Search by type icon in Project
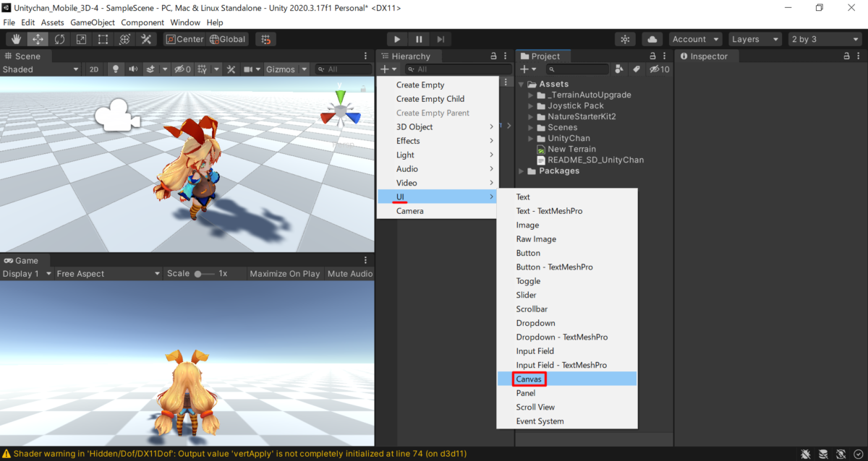 (x=619, y=69)
